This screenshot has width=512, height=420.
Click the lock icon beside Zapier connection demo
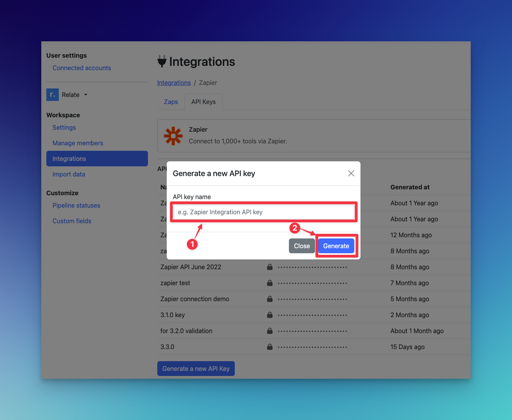(x=270, y=299)
